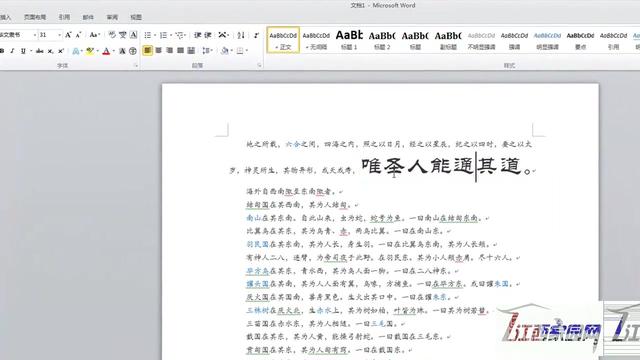Viewport: 640px width, 360px height.
Task: Click in the large text 唯圣人能通其道
Action: point(441,166)
